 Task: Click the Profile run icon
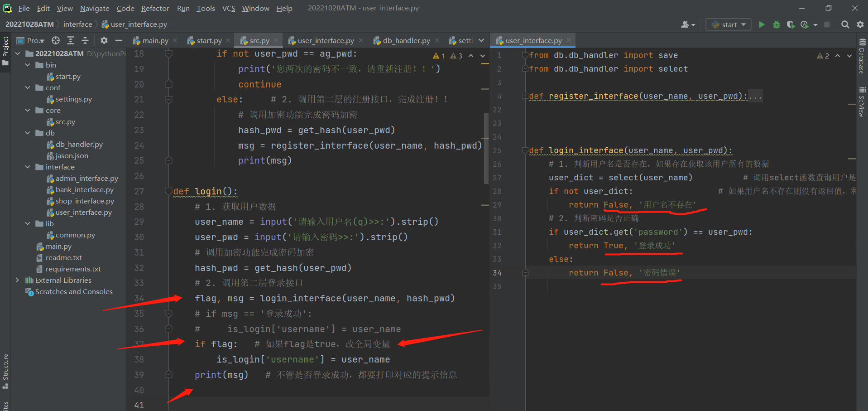point(805,24)
